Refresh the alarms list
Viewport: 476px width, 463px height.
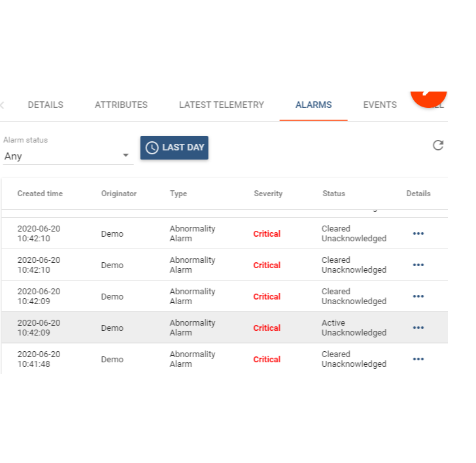(x=438, y=145)
